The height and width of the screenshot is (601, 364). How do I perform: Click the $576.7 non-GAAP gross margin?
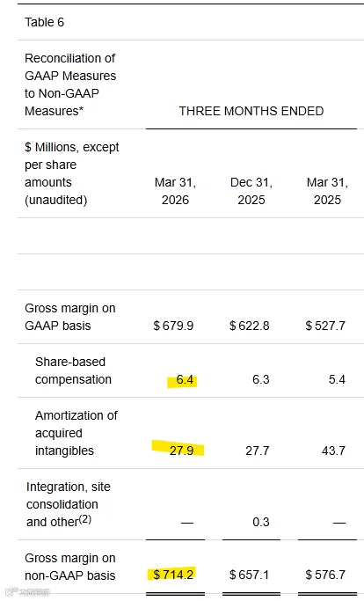point(325,575)
